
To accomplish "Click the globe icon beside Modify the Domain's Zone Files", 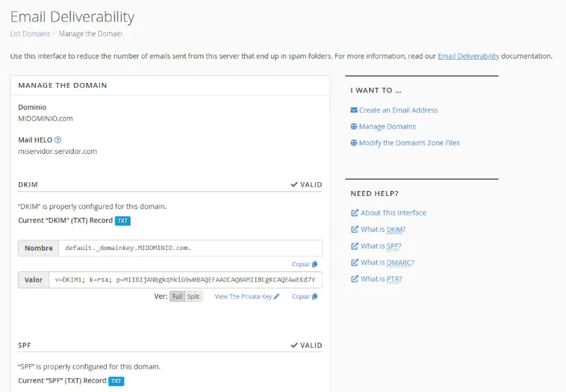I will coord(353,143).
